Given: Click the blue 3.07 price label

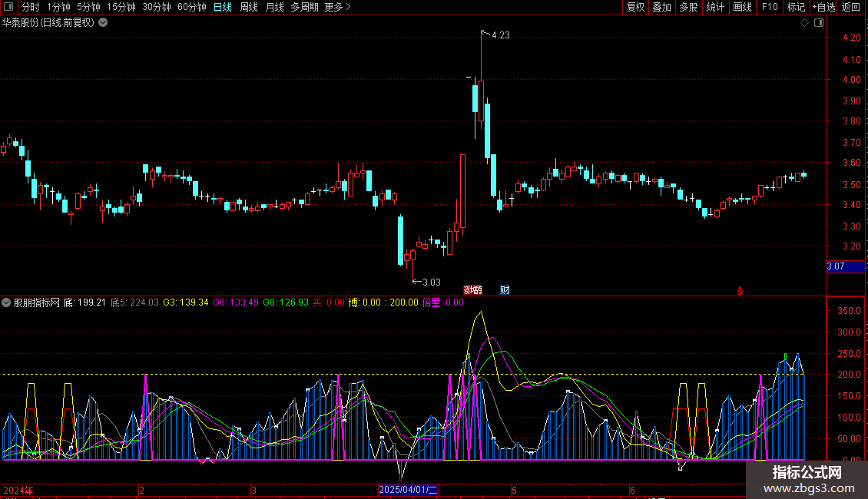Looking at the screenshot, I should [845, 266].
